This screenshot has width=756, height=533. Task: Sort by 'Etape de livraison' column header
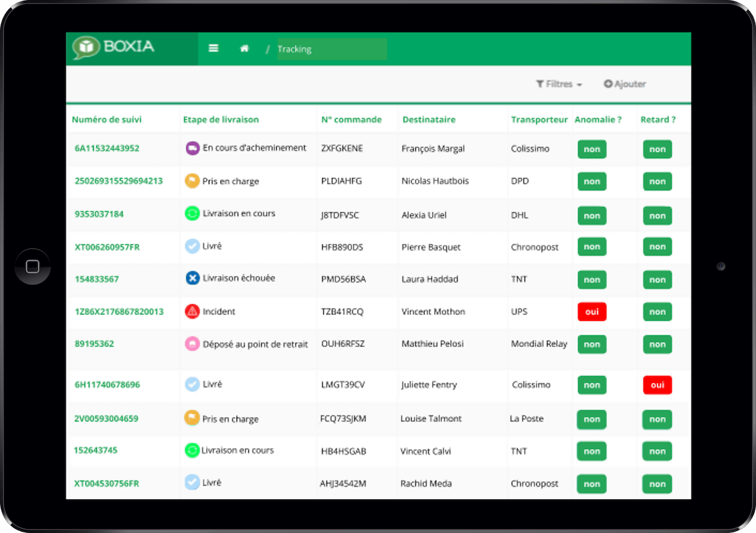[x=221, y=120]
